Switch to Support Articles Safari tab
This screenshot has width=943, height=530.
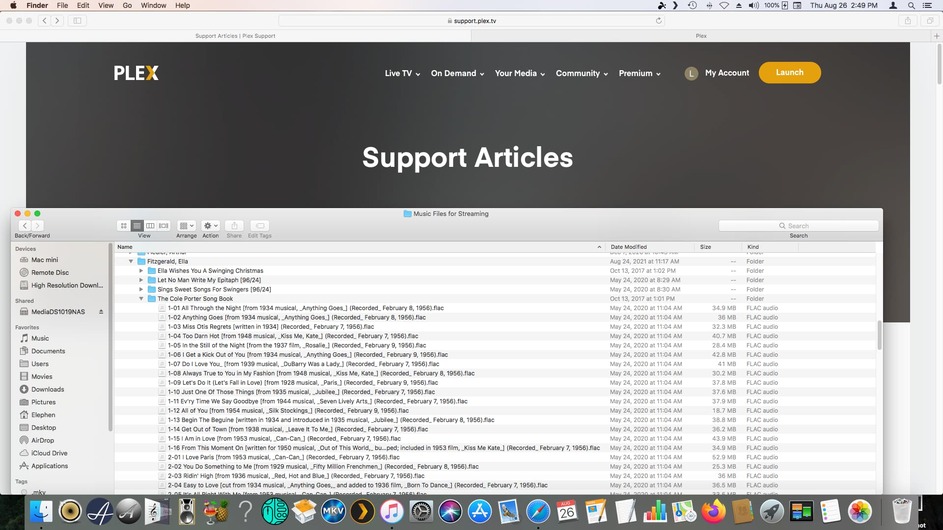pos(235,35)
